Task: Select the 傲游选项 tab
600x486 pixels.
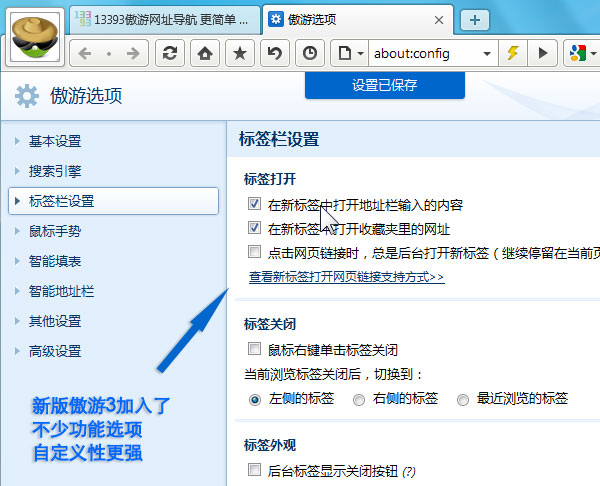Action: [x=358, y=20]
